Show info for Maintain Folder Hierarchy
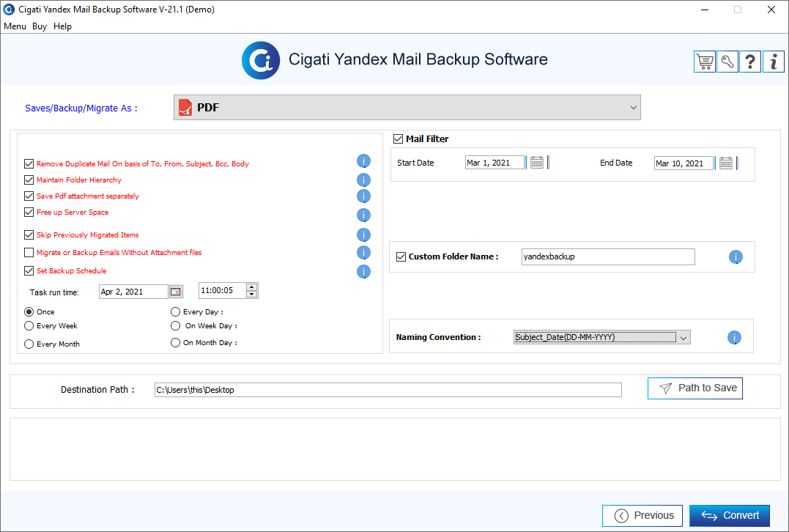This screenshot has height=532, width=789. click(363, 180)
